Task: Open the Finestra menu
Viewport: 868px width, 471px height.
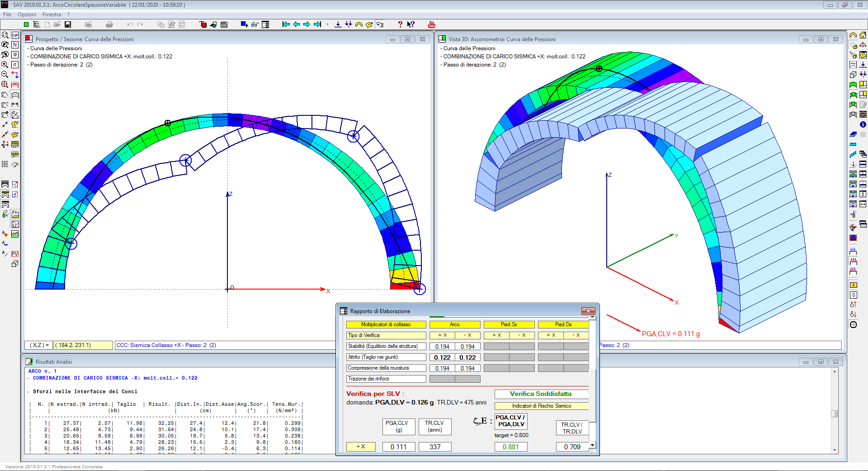Action: pyautogui.click(x=52, y=14)
